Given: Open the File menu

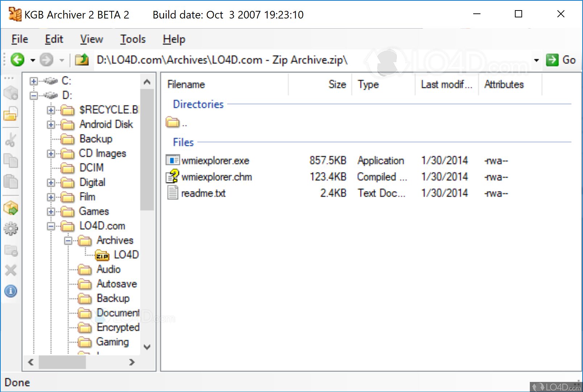Looking at the screenshot, I should pyautogui.click(x=20, y=39).
